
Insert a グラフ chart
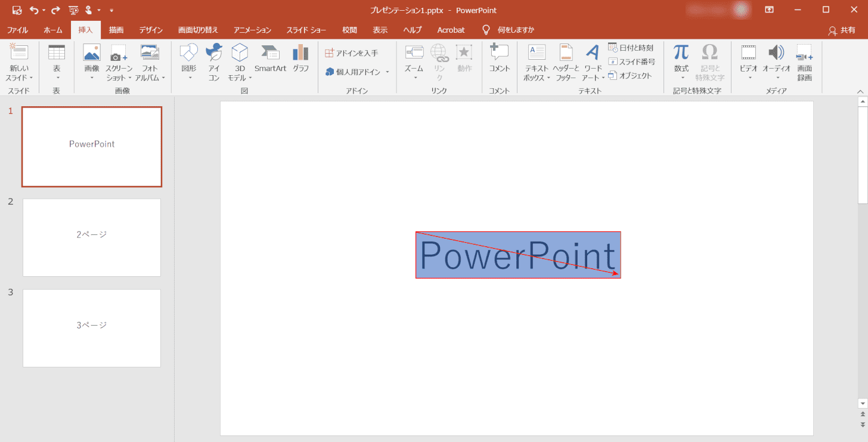[301, 58]
